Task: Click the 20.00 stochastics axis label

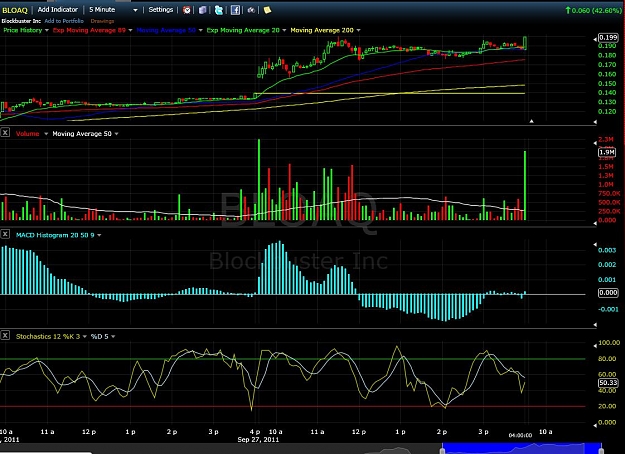Action: click(x=607, y=406)
